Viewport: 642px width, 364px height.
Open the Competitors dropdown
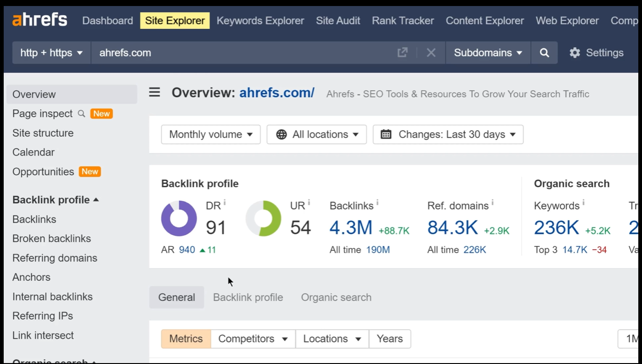[x=253, y=339]
